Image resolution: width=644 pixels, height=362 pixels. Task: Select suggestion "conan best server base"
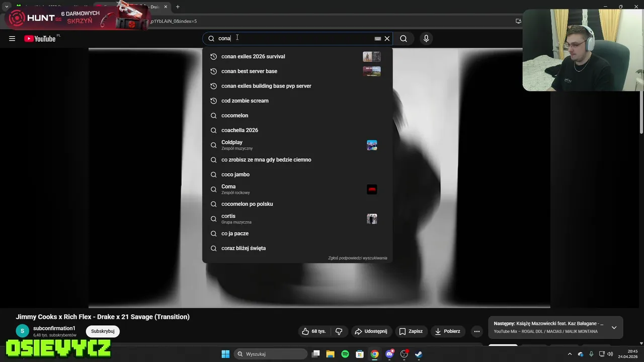[297, 71]
